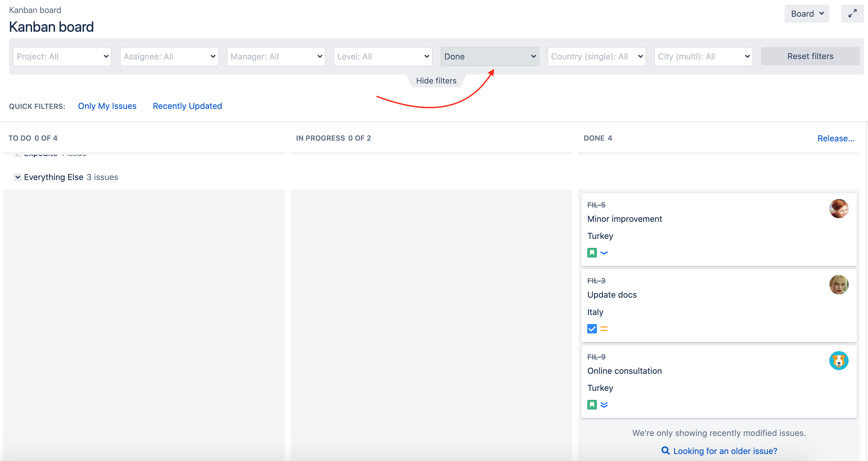Image resolution: width=868 pixels, height=461 pixels.
Task: Click green story icon on FIL-5
Action: point(592,253)
